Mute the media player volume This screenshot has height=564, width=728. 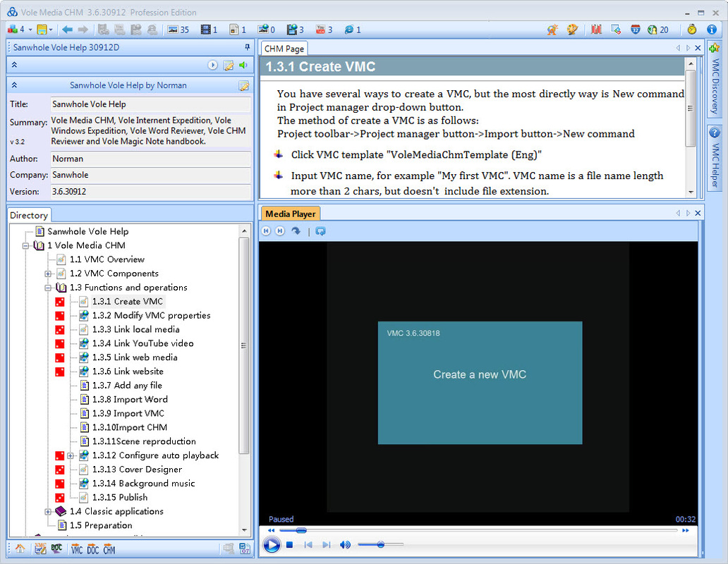[344, 544]
